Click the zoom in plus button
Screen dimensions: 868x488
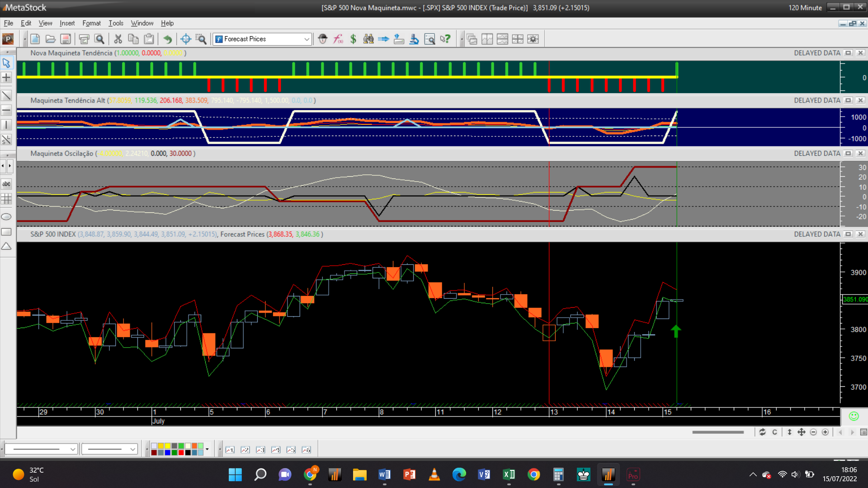[825, 432]
